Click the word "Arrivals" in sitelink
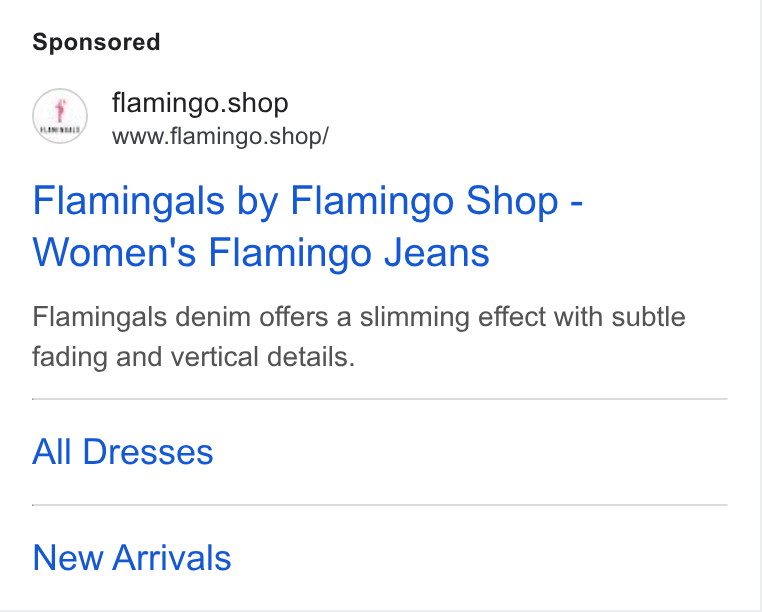Screen dimensions: 762x612 172,558
